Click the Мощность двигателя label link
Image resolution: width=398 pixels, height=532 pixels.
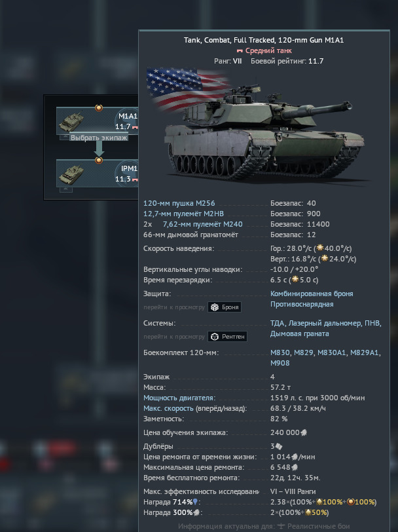(179, 398)
